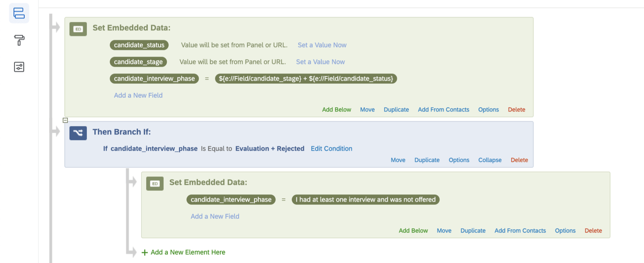Open Options for the top embedded data block
The height and width of the screenshot is (263, 644).
coord(488,110)
